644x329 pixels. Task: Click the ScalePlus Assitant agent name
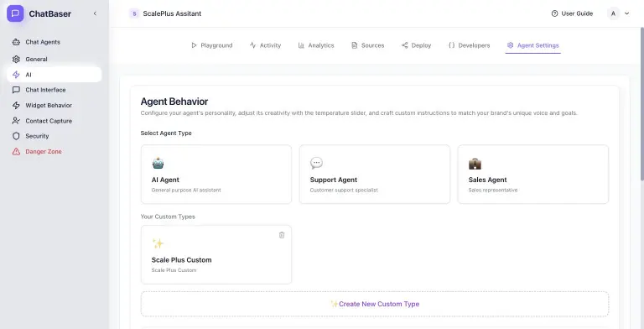click(x=172, y=13)
